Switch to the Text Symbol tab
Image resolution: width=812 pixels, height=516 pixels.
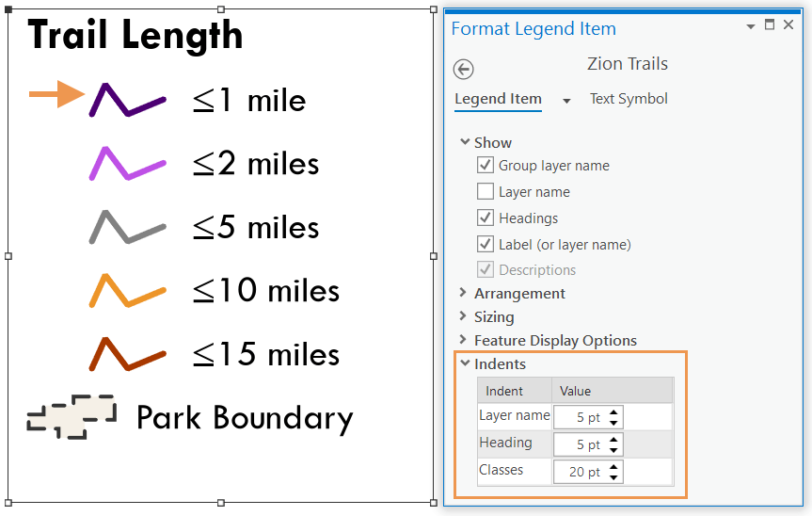tap(629, 99)
